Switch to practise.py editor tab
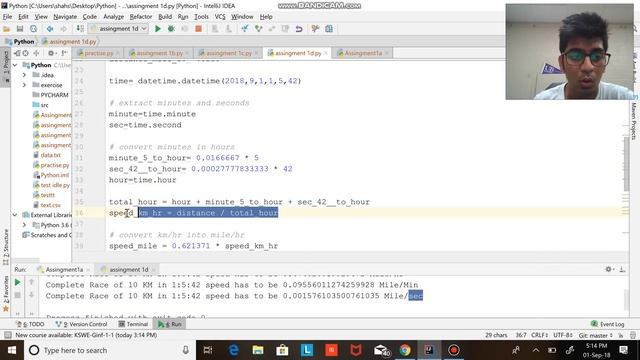The width and height of the screenshot is (640, 360). point(98,53)
